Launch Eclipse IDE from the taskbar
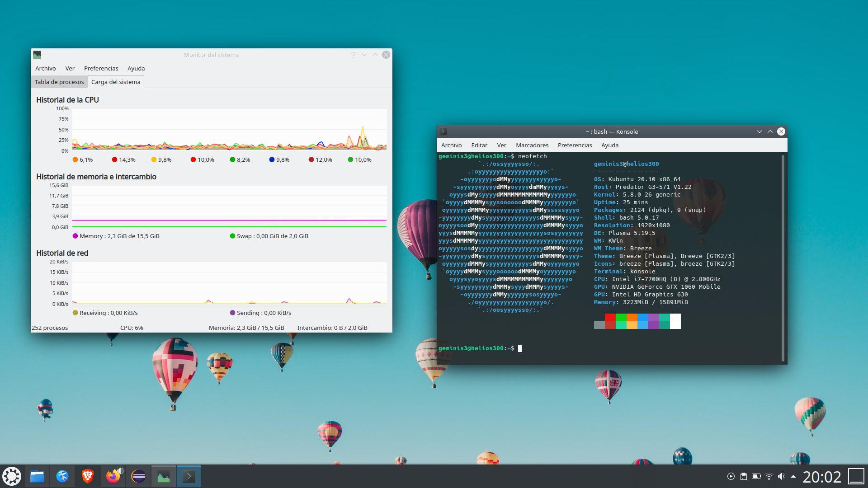Image resolution: width=868 pixels, height=488 pixels. tap(138, 476)
